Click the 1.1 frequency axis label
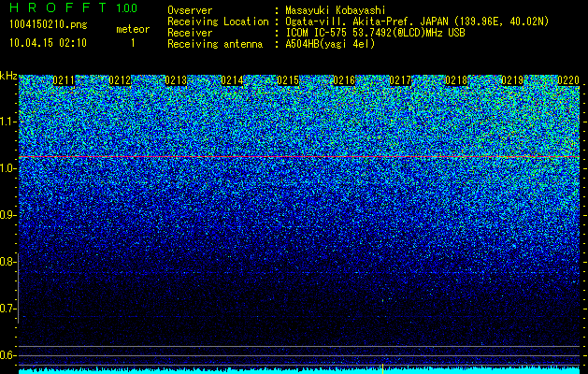The image size is (588, 374). pyautogui.click(x=8, y=122)
